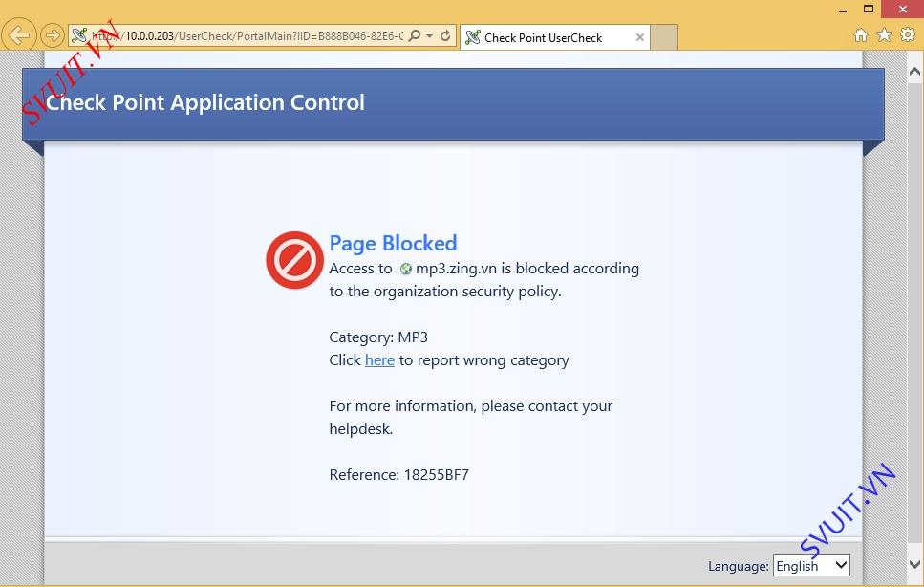
Task: Click the Page Blocked heading
Action: click(393, 244)
